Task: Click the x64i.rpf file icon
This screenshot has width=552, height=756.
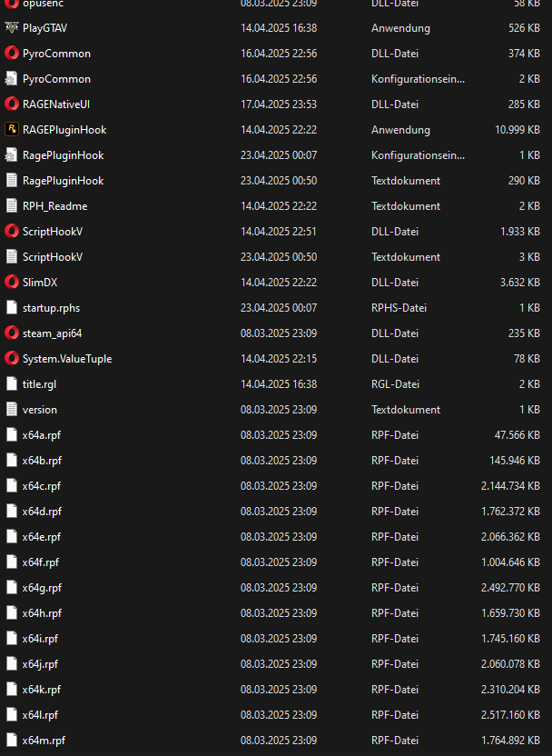Action: 12,639
